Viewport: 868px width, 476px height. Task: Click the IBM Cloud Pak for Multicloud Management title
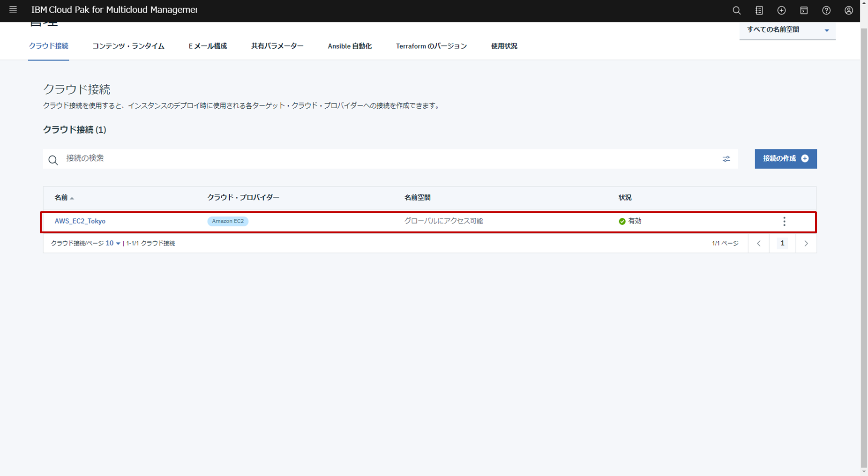114,10
